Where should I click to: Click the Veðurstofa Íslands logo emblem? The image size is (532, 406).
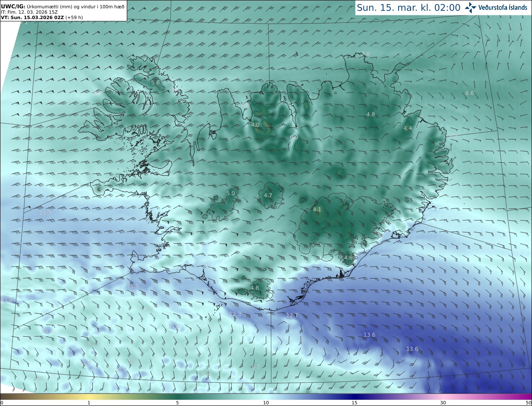click(x=471, y=7)
